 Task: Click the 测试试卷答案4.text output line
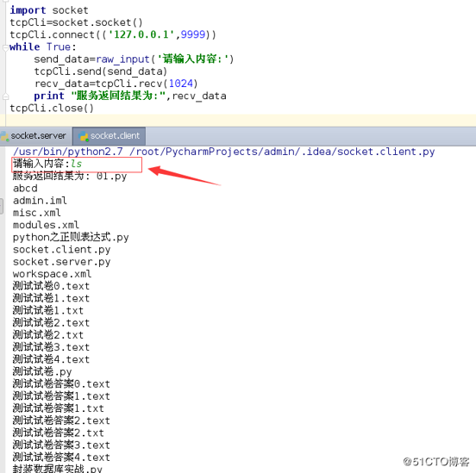pos(61,457)
